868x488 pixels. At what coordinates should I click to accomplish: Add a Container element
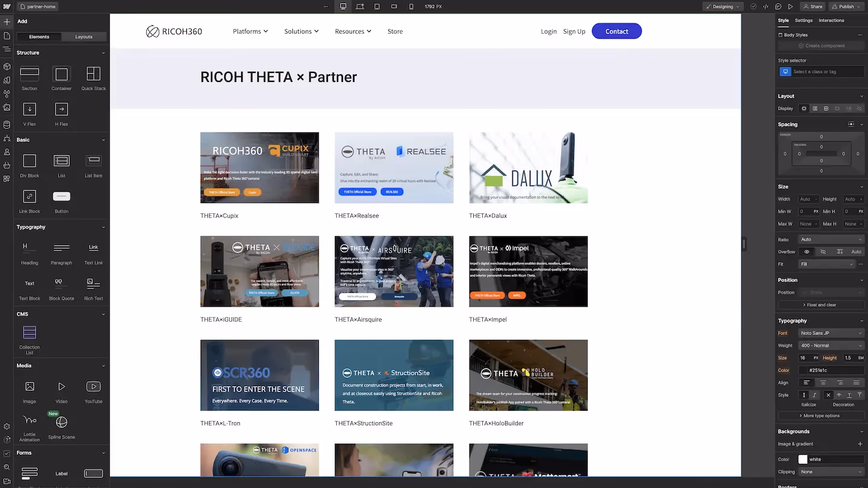[61, 78]
